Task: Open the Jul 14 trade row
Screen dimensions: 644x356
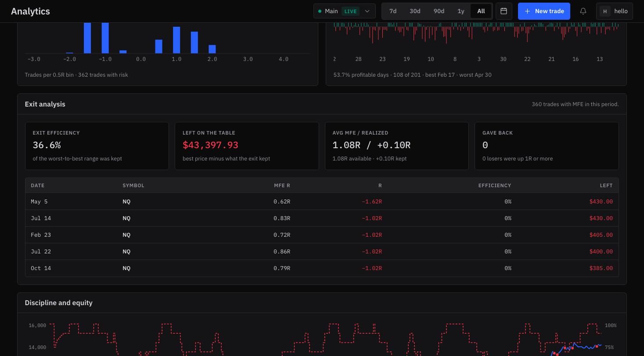Action: 322,218
